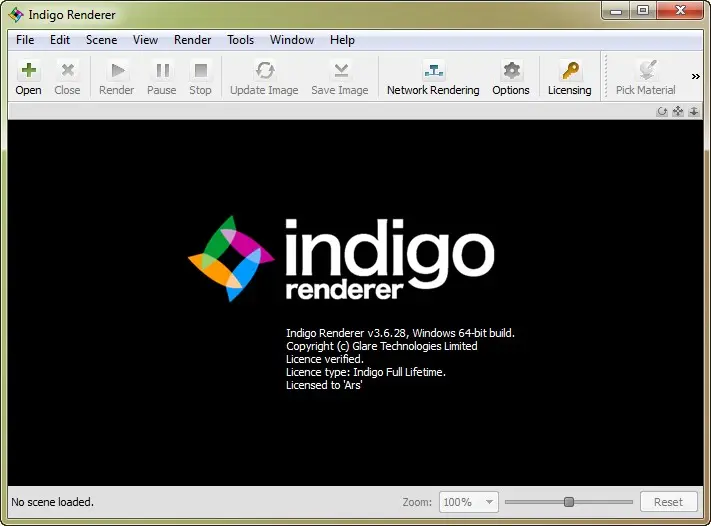Close the Indigo Renderer window
711x526 pixels.
coord(680,11)
